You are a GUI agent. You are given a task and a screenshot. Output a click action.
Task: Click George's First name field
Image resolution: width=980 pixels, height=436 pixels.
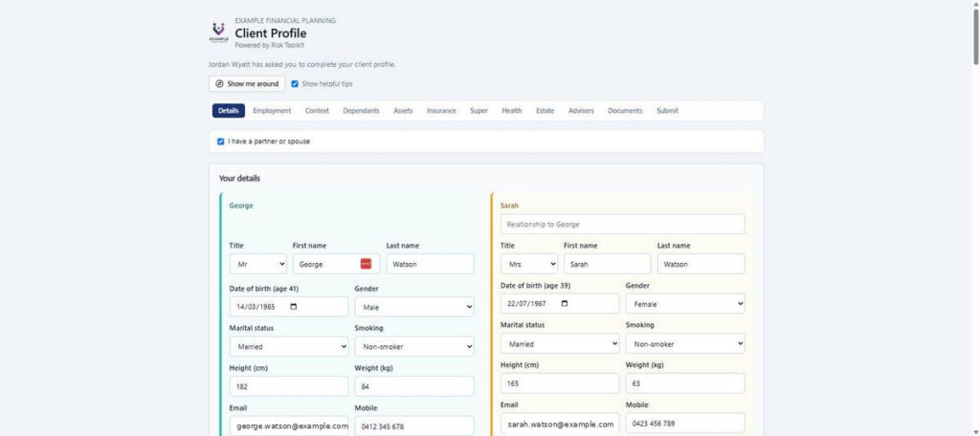coord(336,264)
